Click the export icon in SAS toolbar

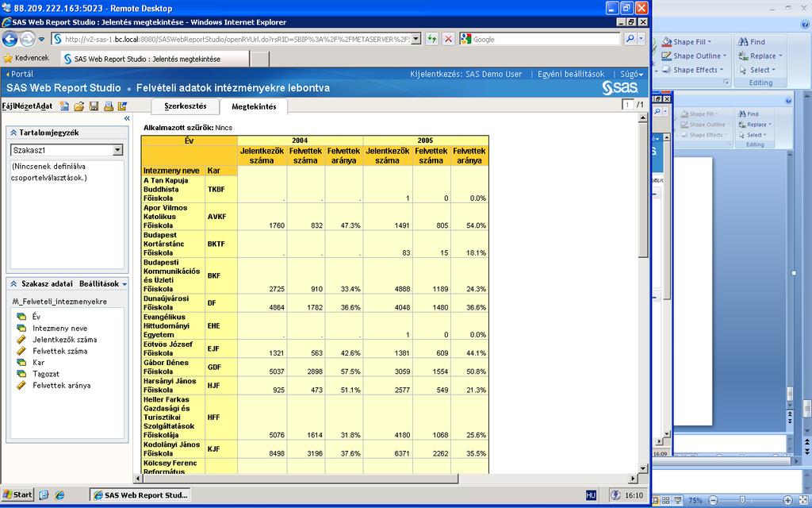click(x=122, y=106)
